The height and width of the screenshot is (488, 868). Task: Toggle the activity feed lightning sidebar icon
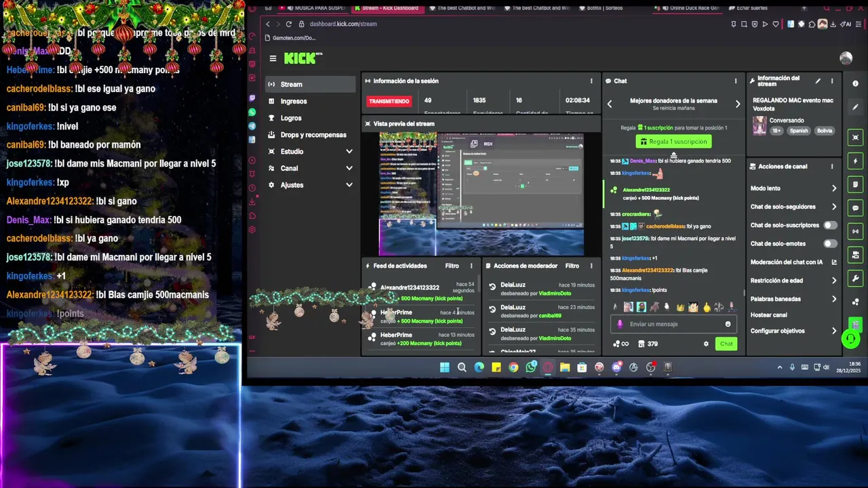(x=855, y=161)
